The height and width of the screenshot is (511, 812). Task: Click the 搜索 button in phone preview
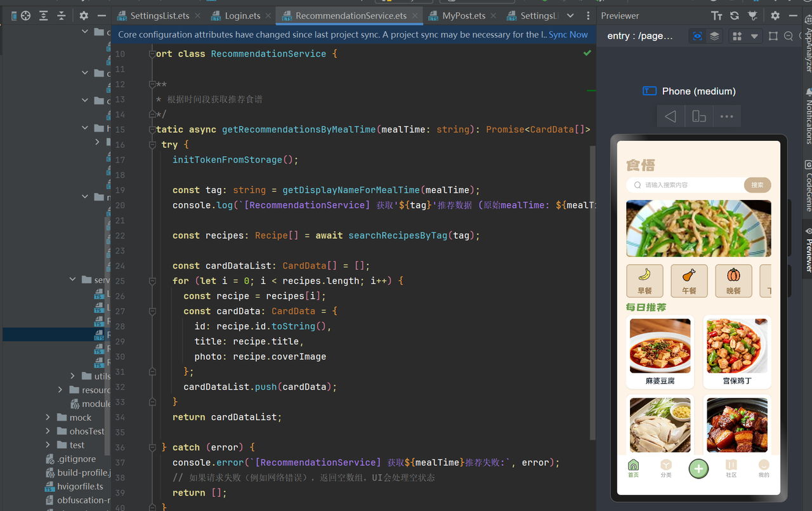point(757,185)
